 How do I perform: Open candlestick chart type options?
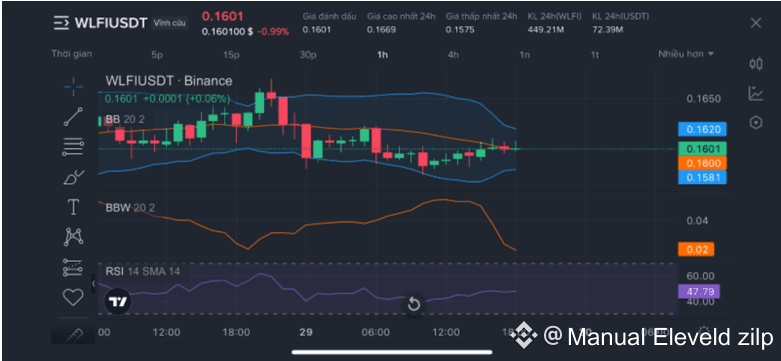click(756, 63)
